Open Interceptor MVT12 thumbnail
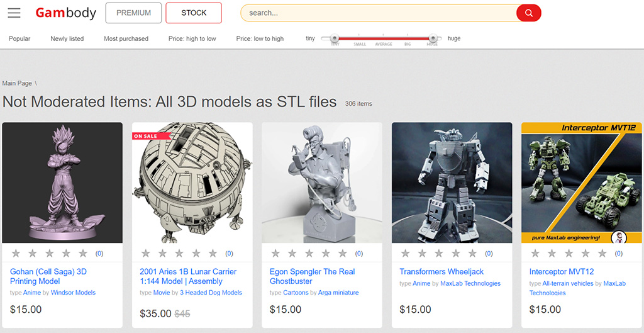The height and width of the screenshot is (333, 644). 582,183
